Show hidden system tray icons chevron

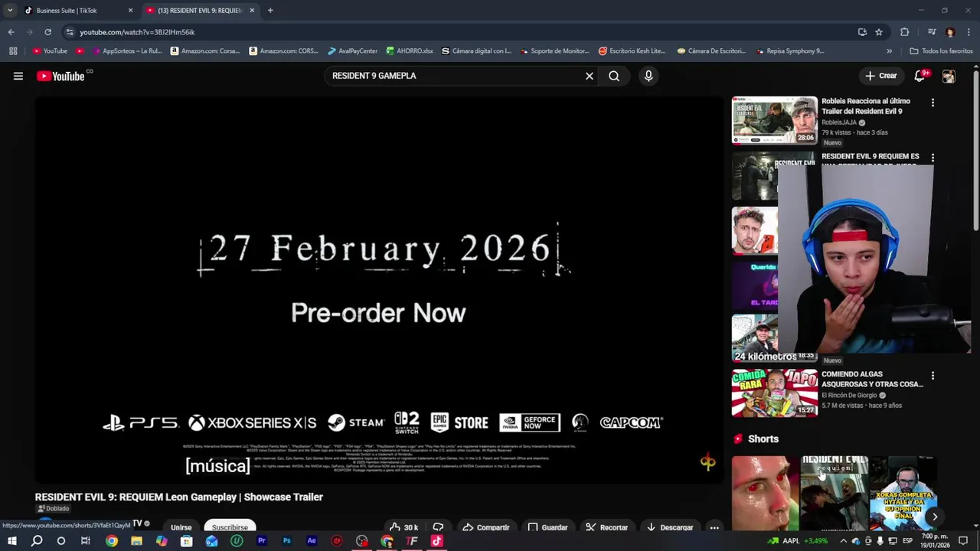[x=844, y=541]
